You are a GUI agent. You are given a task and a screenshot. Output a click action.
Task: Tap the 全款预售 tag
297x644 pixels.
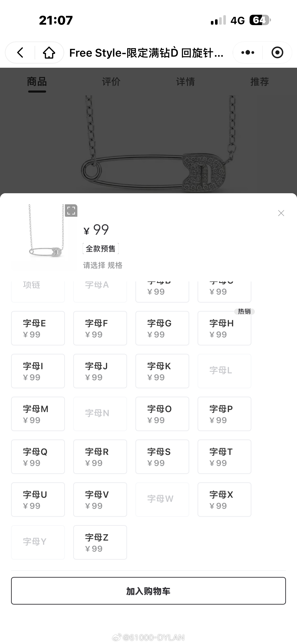click(x=101, y=249)
